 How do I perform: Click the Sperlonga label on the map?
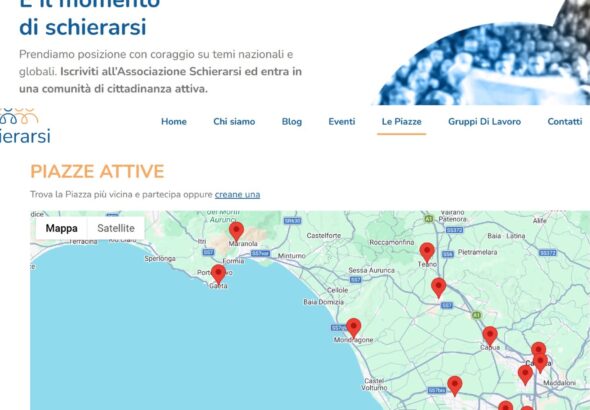(160, 259)
